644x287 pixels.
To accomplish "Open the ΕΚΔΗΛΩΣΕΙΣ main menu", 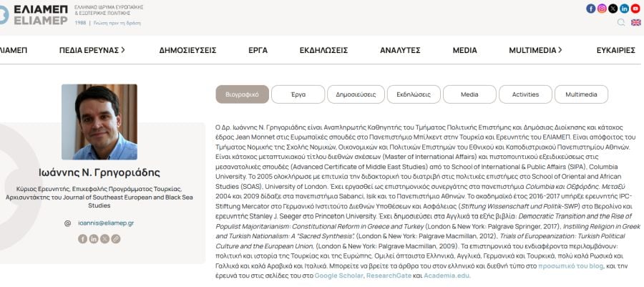I will point(323,51).
